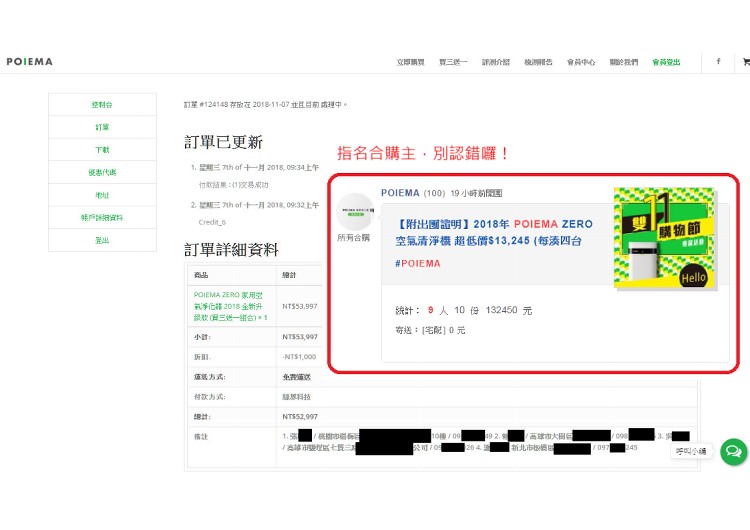Open the 買三送一 menu item

tap(453, 62)
